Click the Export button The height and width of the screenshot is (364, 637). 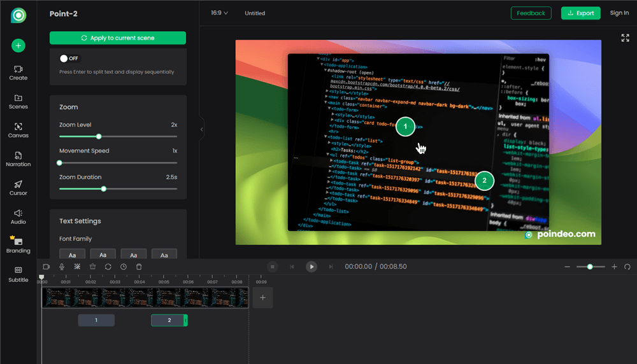click(580, 13)
